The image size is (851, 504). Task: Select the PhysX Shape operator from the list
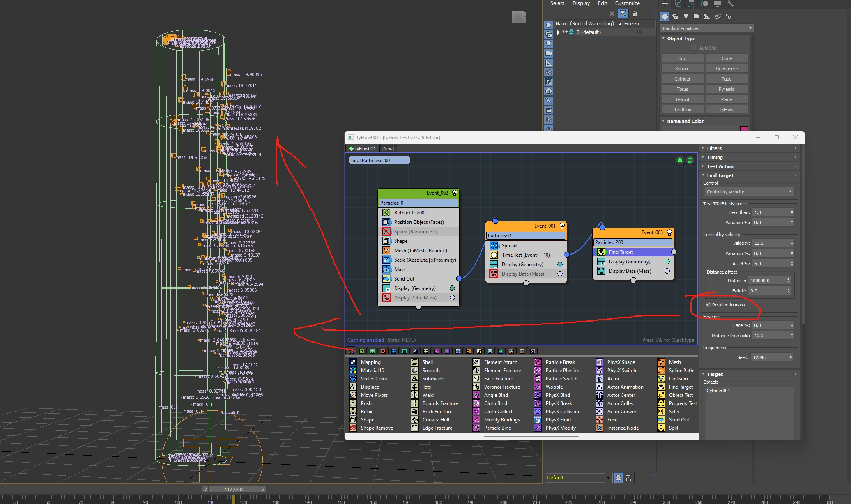coord(621,362)
